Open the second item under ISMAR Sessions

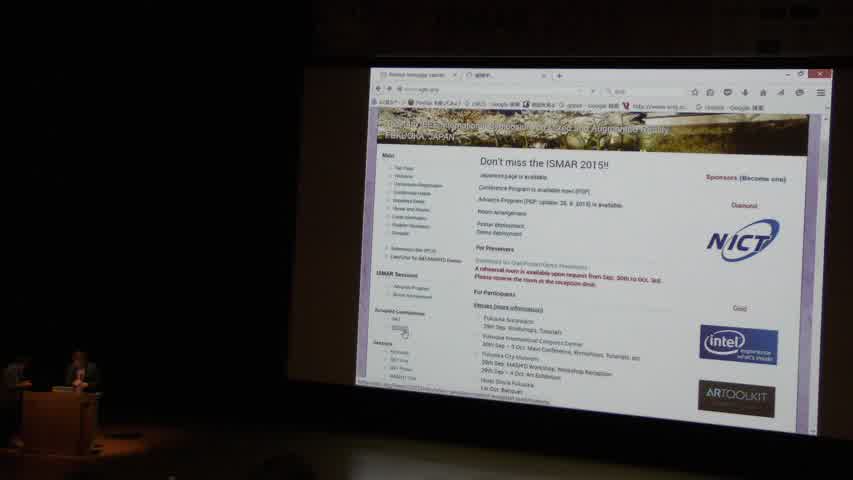pos(412,296)
